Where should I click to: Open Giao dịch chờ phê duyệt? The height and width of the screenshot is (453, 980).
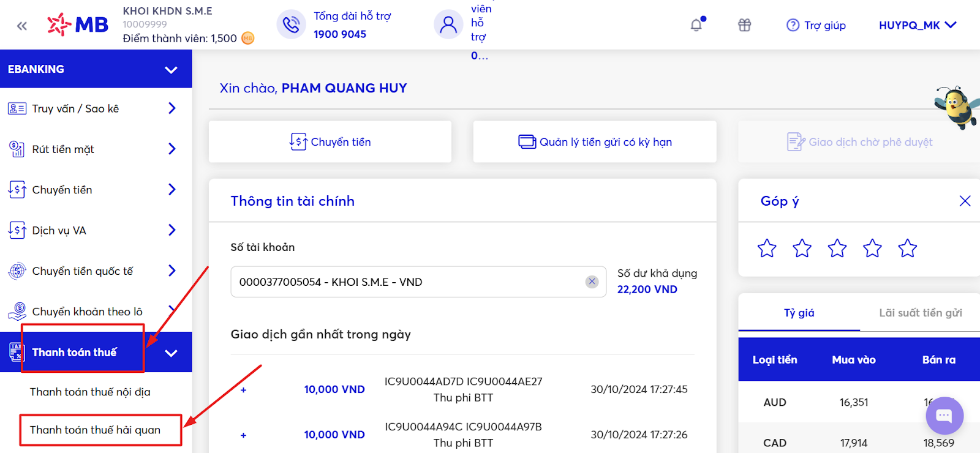point(859,141)
